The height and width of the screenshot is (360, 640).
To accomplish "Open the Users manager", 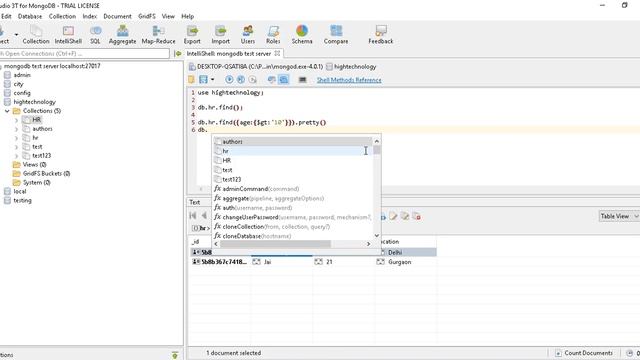I will coord(247,35).
